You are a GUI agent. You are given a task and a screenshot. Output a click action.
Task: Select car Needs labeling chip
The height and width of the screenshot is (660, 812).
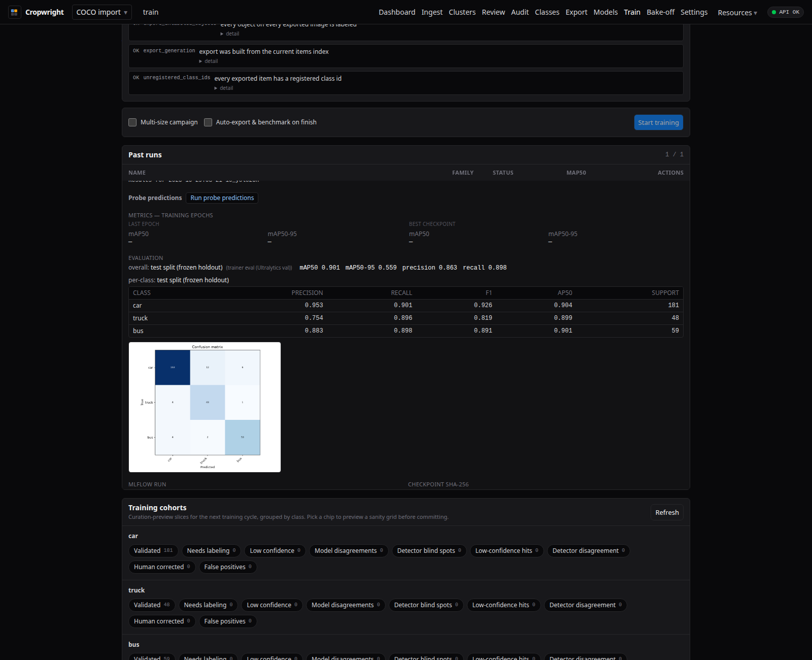[211, 551]
